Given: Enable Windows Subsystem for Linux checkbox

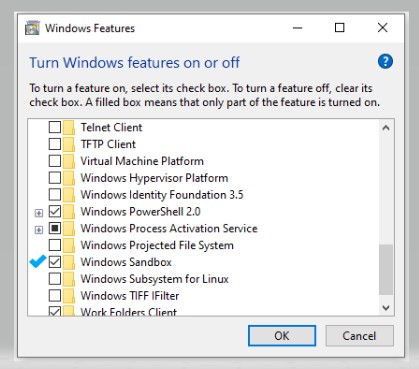Looking at the screenshot, I should (55, 279).
